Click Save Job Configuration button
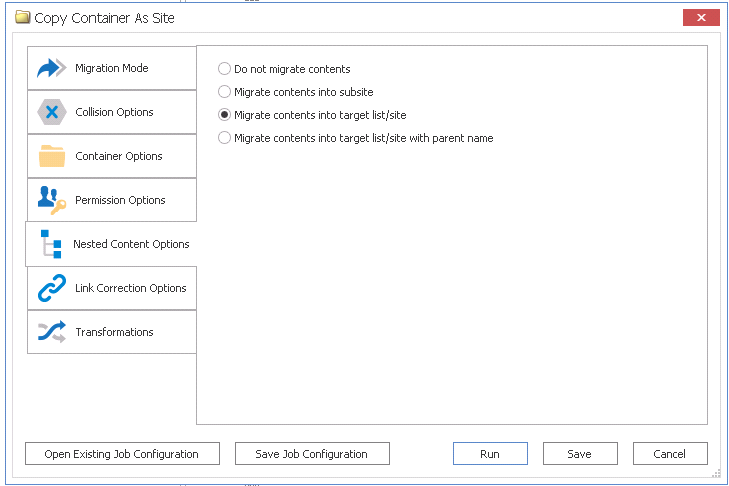This screenshot has height=486, width=729. (x=312, y=454)
